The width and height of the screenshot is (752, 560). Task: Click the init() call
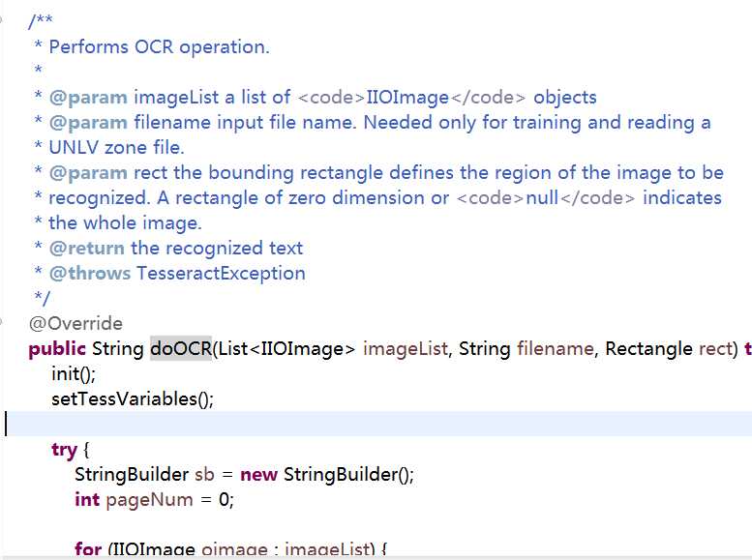pos(74,373)
